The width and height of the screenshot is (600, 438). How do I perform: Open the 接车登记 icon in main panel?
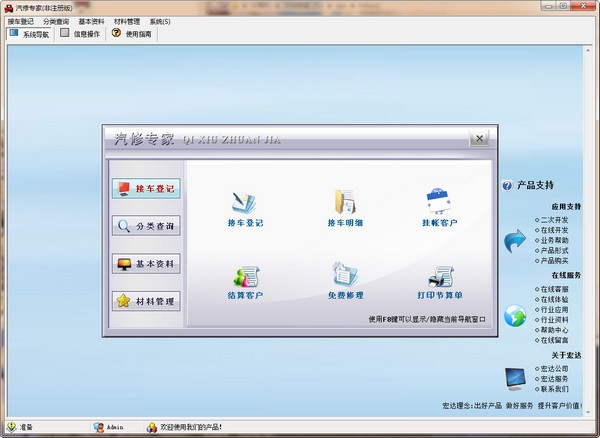[x=245, y=201]
